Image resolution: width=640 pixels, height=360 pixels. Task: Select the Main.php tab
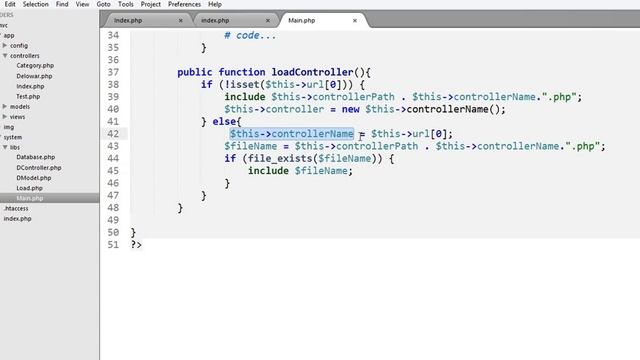[302, 20]
